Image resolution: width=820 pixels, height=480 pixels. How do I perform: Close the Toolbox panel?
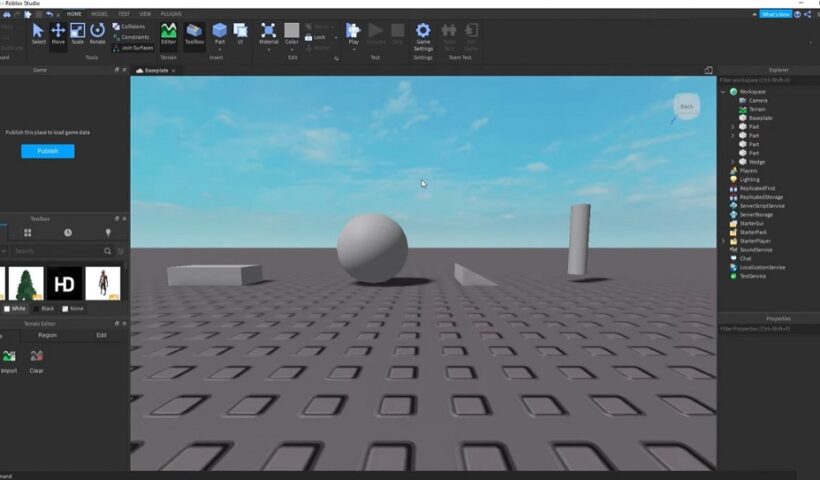(x=124, y=219)
